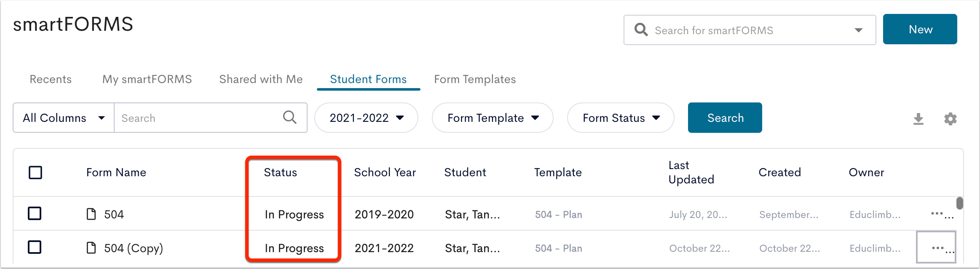This screenshot has height=269, width=980.
Task: Switch to the Form Templates tab
Action: tap(475, 79)
